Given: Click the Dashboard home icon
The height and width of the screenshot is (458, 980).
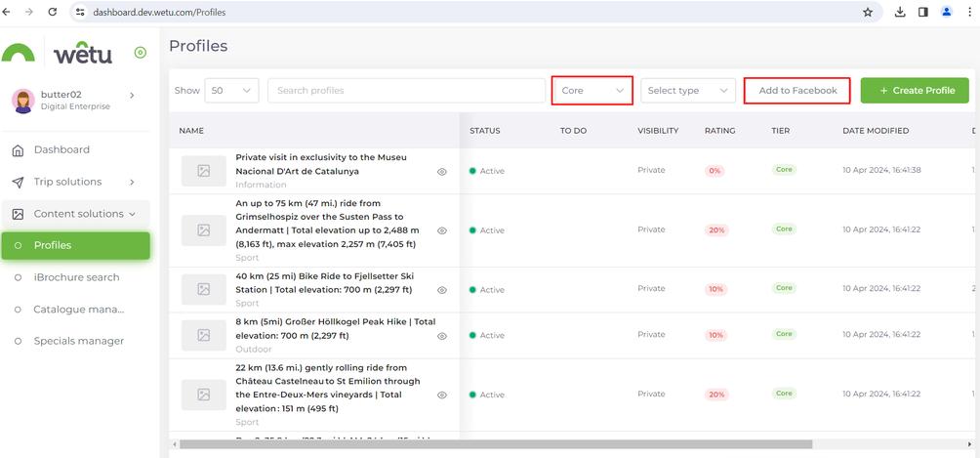Looking at the screenshot, I should (x=18, y=150).
